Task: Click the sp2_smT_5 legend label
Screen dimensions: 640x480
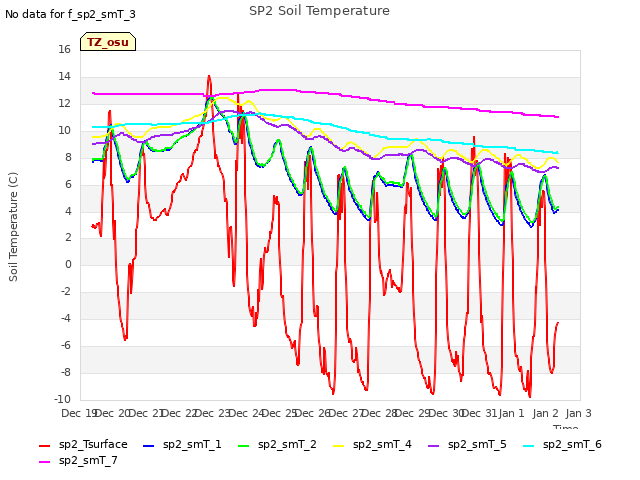Action: point(477,444)
